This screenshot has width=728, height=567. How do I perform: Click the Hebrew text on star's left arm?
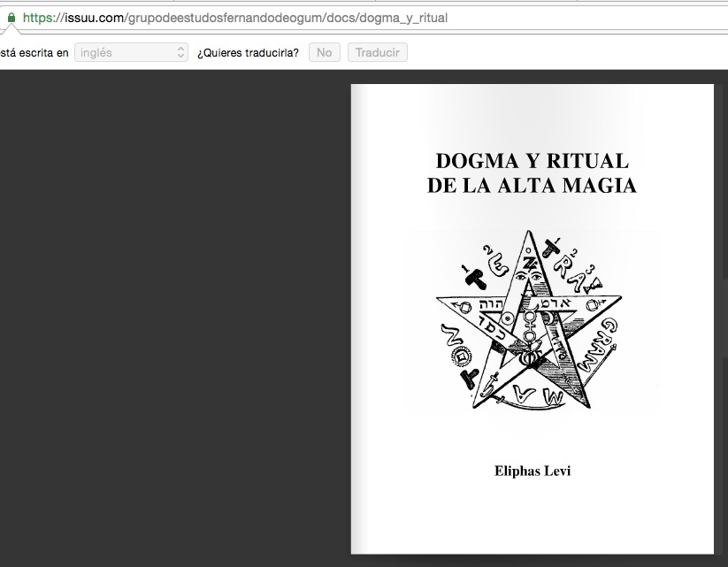coord(492,303)
